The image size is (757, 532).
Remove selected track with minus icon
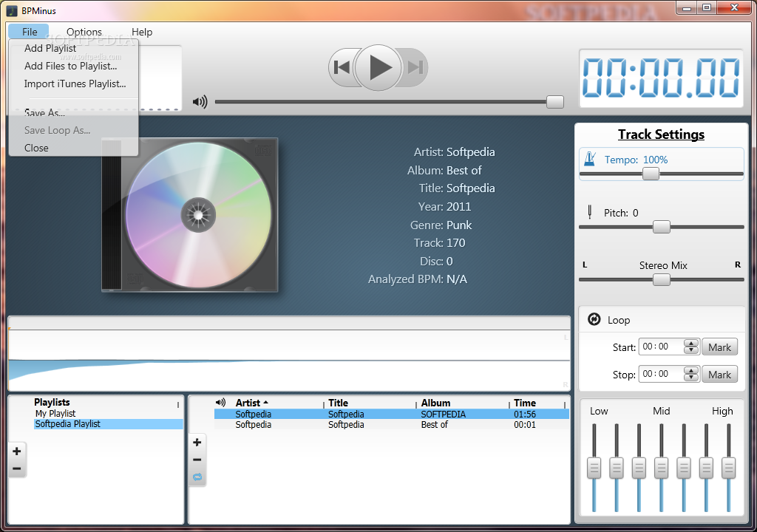(x=197, y=460)
